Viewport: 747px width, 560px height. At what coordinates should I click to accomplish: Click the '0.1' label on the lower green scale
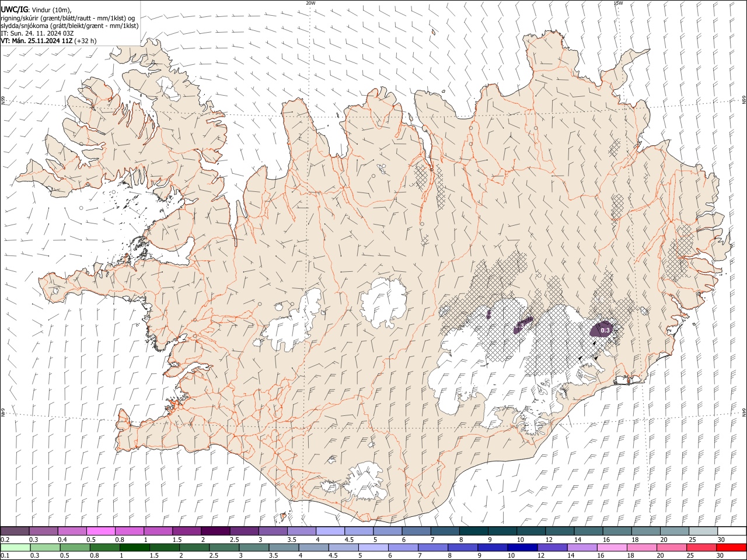5,556
